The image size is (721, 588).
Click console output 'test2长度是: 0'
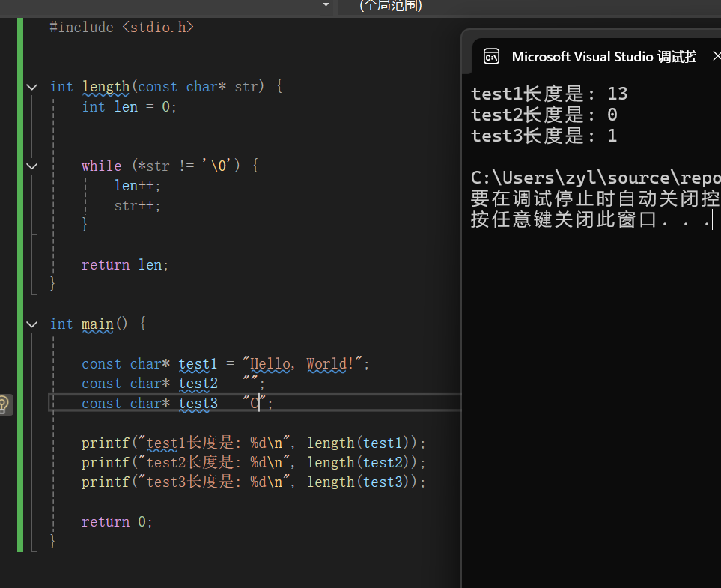coord(544,115)
